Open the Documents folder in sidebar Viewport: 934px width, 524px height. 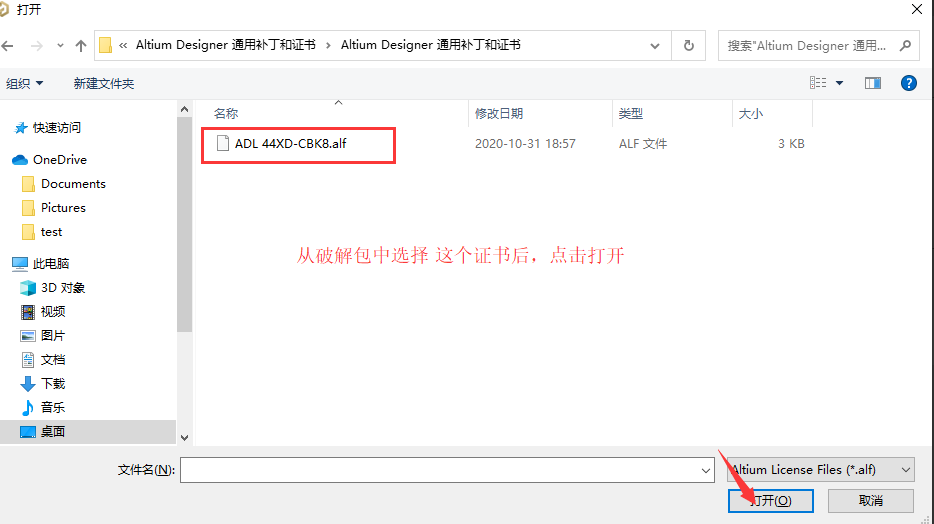(x=63, y=184)
